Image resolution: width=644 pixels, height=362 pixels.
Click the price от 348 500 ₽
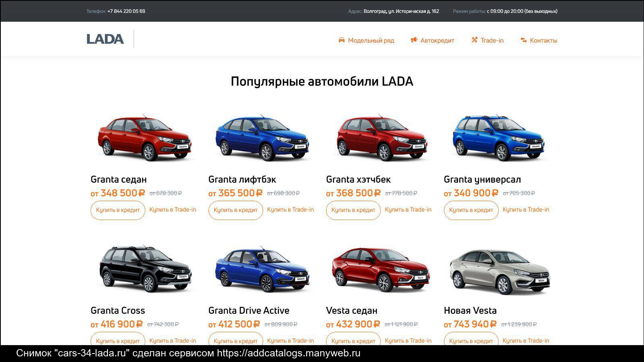pyautogui.click(x=118, y=193)
